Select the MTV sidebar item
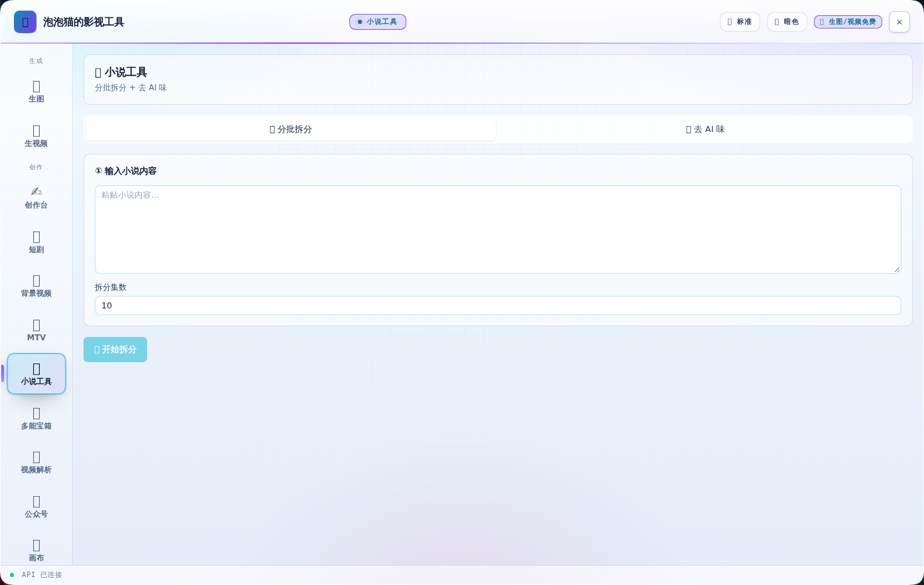The height and width of the screenshot is (585, 924). tap(36, 330)
